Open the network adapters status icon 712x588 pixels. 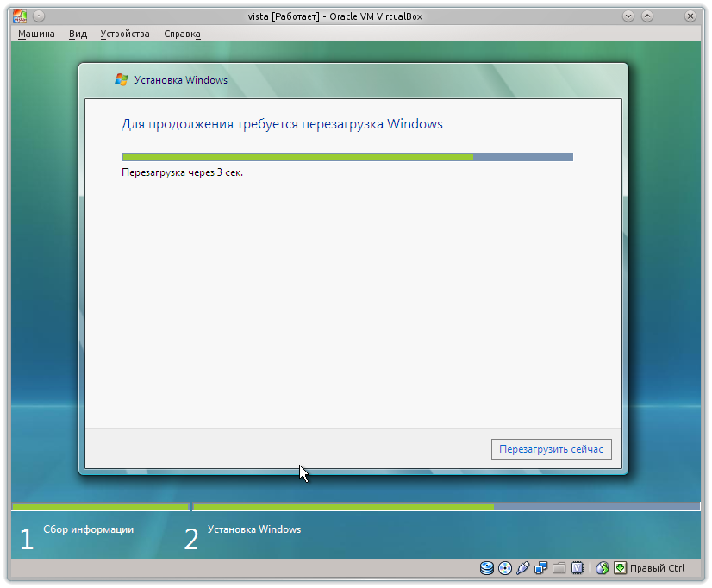coord(541,568)
